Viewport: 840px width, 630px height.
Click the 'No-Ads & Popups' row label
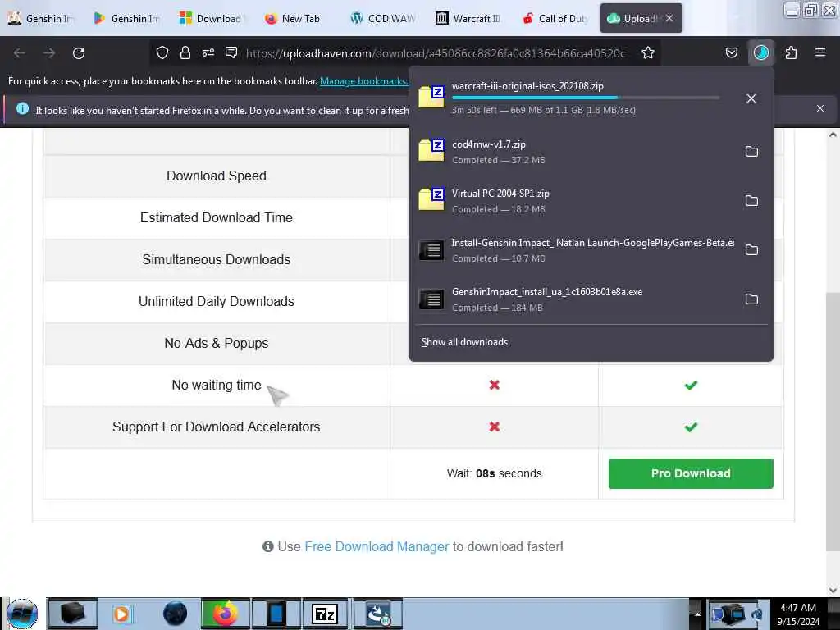pos(217,343)
